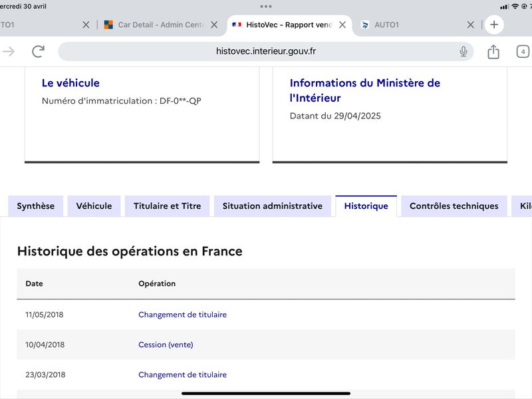This screenshot has height=399, width=532.
Task: Close the HistoVec browser tab
Action: coord(342,25)
